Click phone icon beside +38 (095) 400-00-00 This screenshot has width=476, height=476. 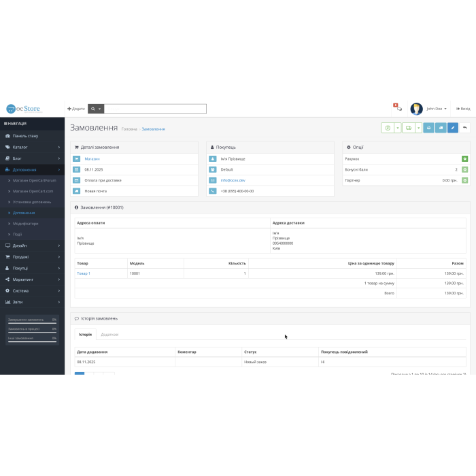click(212, 191)
